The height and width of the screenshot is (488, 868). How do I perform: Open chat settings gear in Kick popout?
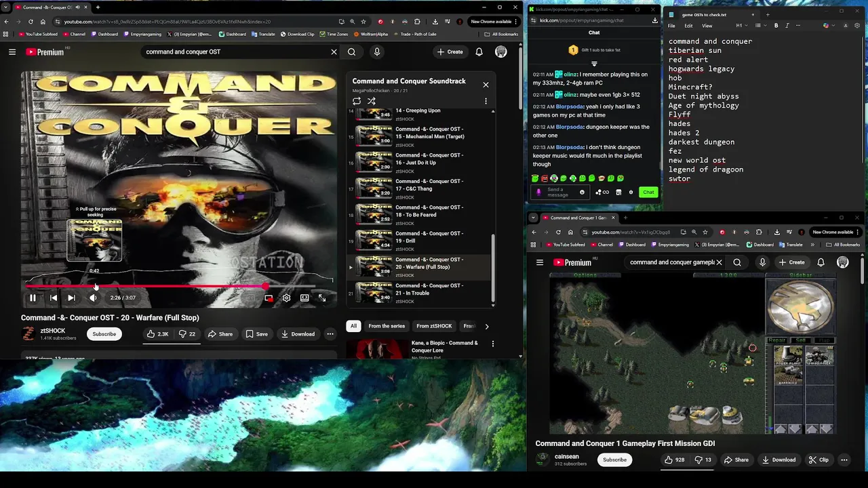coord(631,192)
